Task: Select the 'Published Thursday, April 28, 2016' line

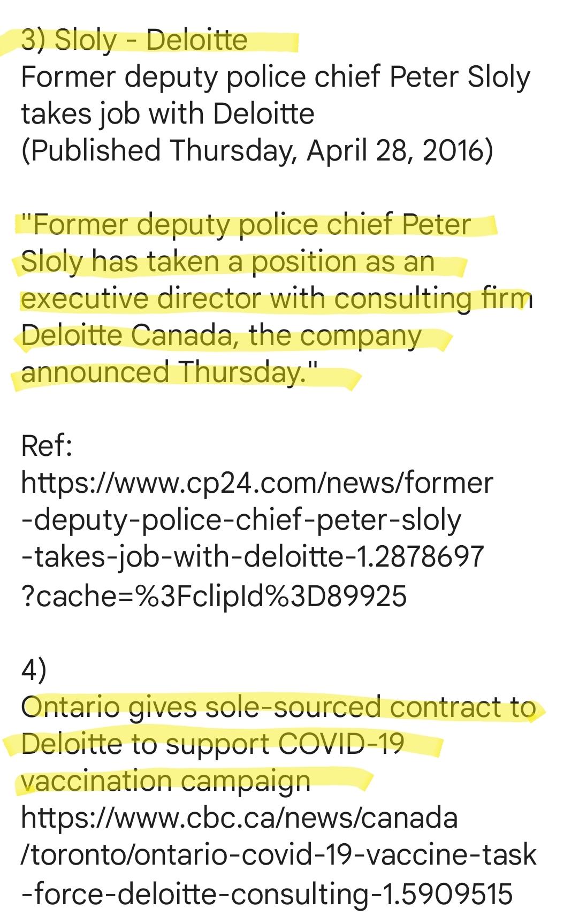Action: click(x=257, y=150)
